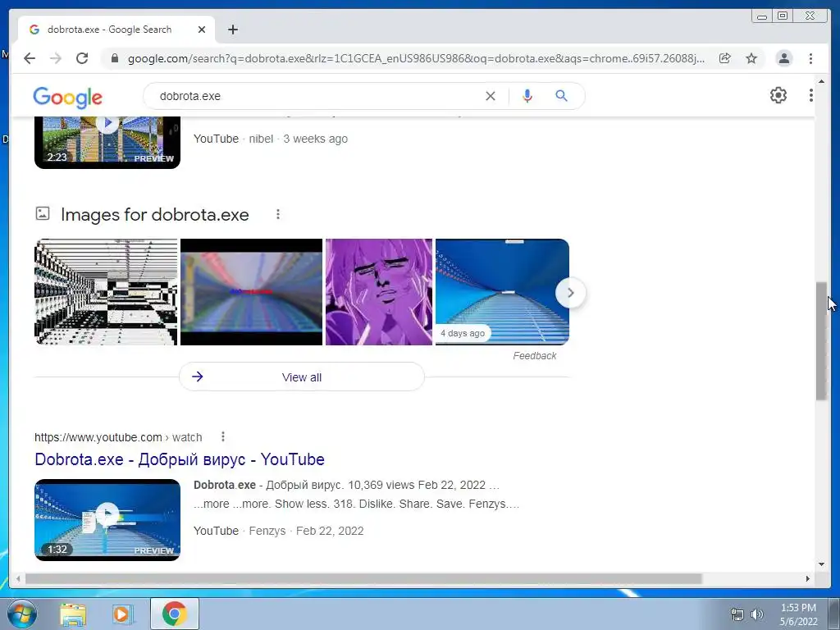This screenshot has height=630, width=840.
Task: Open the Windows Start menu
Action: [x=21, y=614]
